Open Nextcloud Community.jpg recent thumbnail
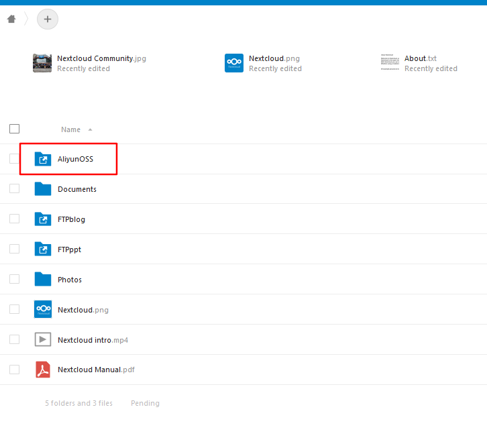The width and height of the screenshot is (487, 448). [42, 63]
